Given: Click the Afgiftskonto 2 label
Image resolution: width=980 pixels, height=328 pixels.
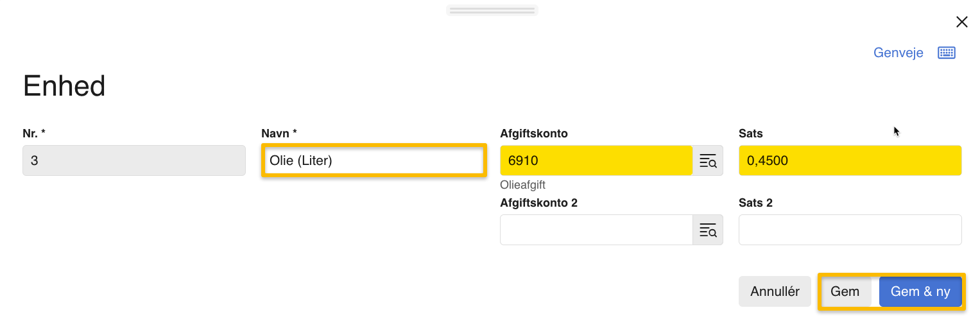Looking at the screenshot, I should (x=538, y=203).
